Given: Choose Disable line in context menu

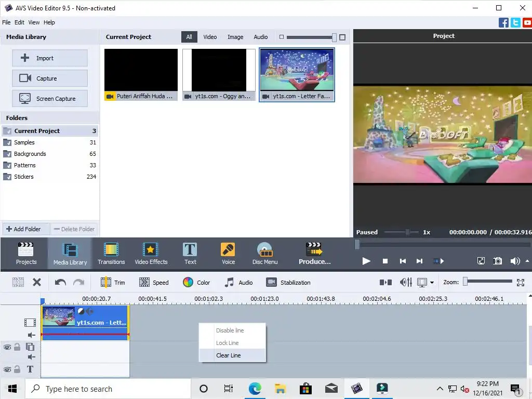Looking at the screenshot, I should point(232,330).
